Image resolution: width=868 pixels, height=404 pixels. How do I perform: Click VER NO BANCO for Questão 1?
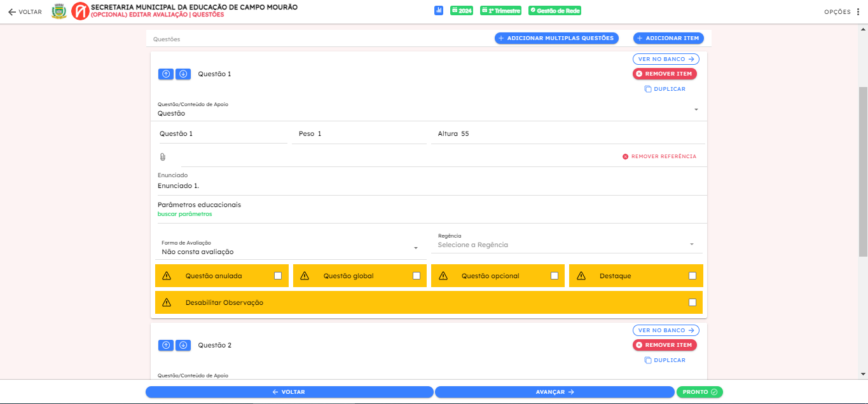[x=666, y=59]
